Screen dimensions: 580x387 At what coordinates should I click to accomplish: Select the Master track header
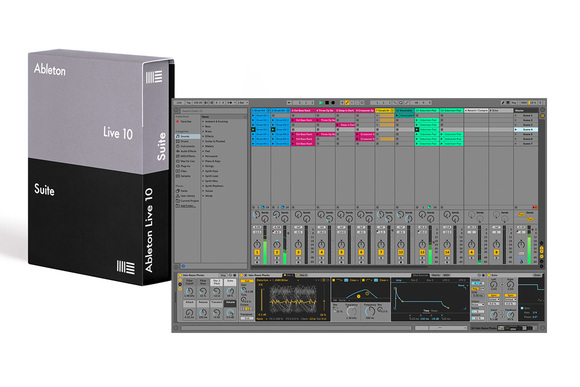[526, 110]
